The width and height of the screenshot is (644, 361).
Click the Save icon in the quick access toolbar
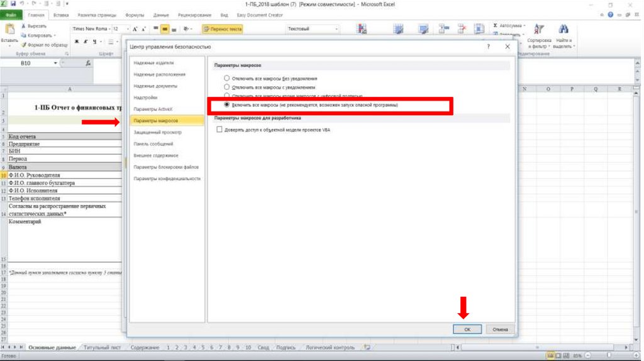point(13,4)
